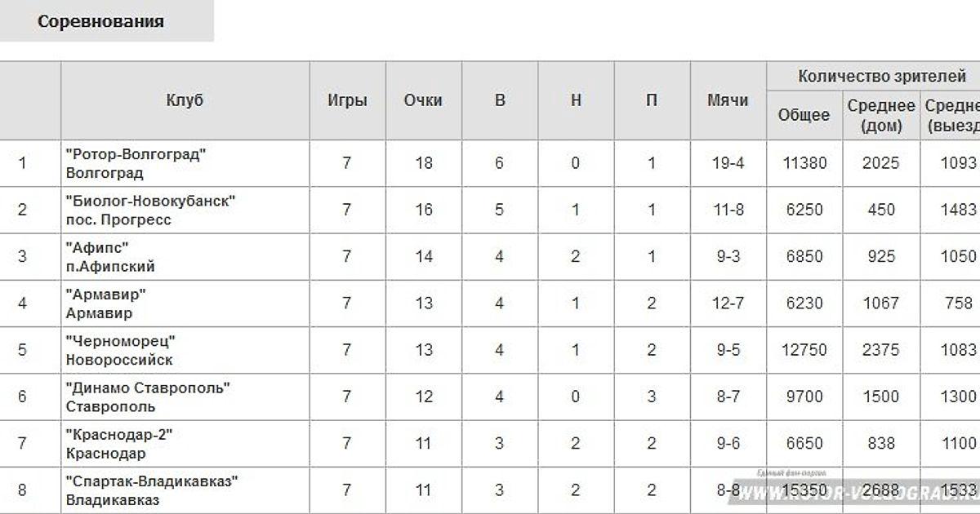This screenshot has height=514, width=980.
Task: Open the Соревнования tab
Action: (100, 21)
